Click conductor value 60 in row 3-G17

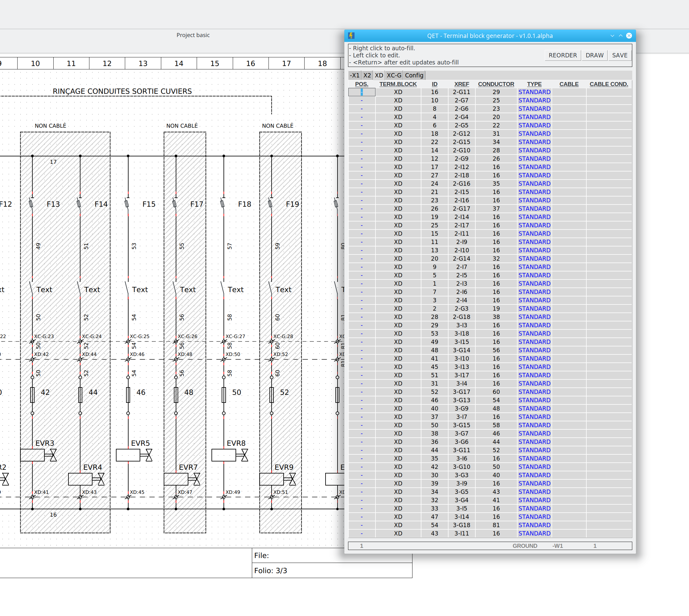tap(496, 392)
